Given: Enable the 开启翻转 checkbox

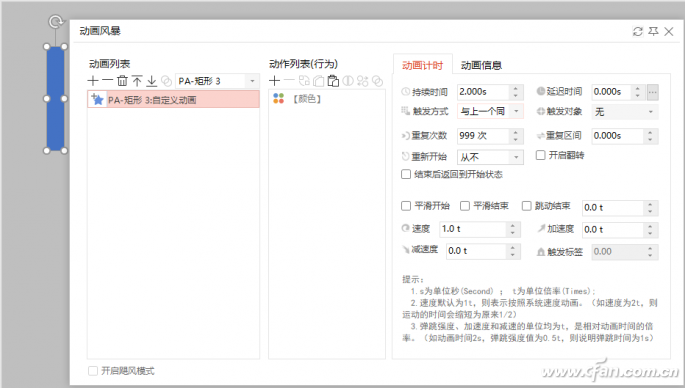Looking at the screenshot, I should [x=540, y=155].
